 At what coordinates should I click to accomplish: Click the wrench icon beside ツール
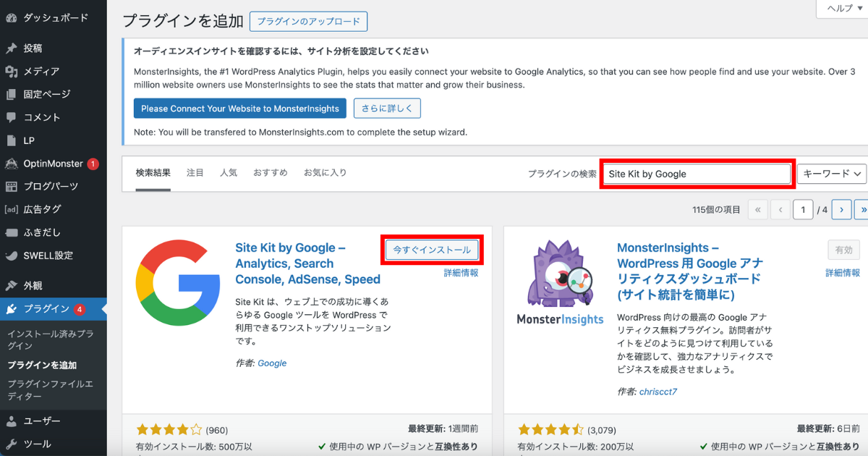click(x=12, y=444)
